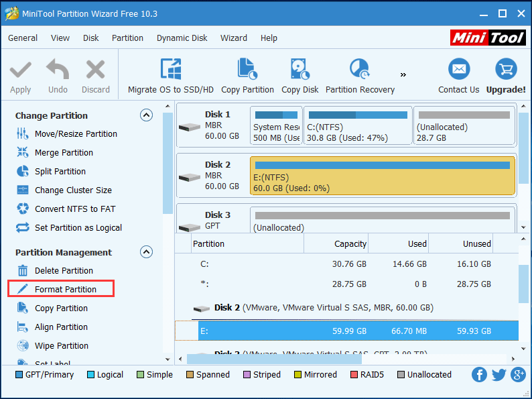Click the GPT/Primary legend swatch
The image size is (532, 399).
19,375
